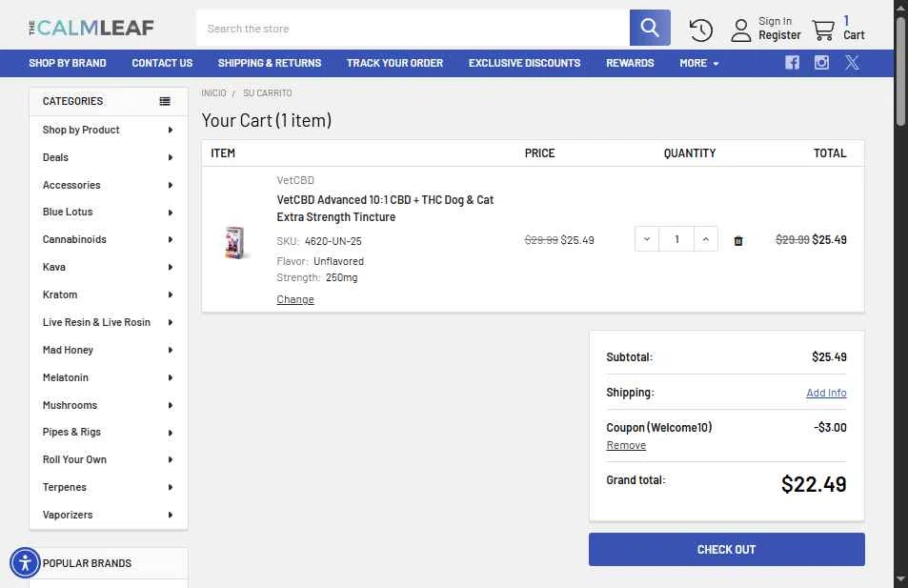Expand Live Resin & Live Rosin arrow
Image resolution: width=908 pixels, height=588 pixels.
(x=171, y=323)
